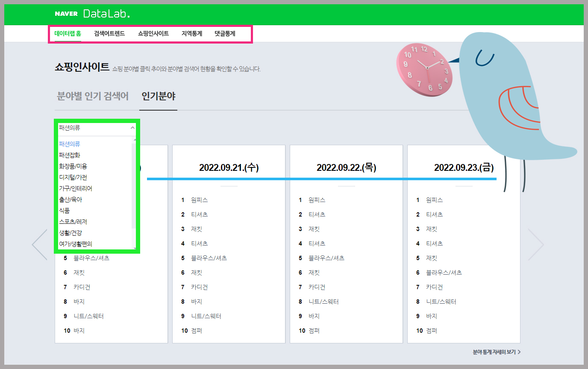Click rank 2 티셔츠 in 09.23 card

[x=435, y=214]
